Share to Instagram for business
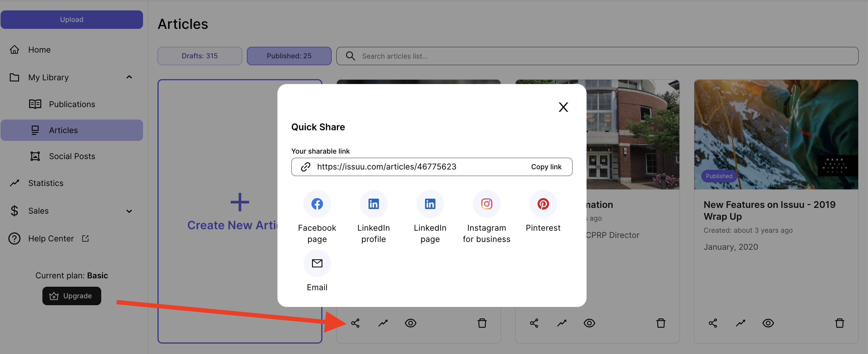 coord(486,204)
